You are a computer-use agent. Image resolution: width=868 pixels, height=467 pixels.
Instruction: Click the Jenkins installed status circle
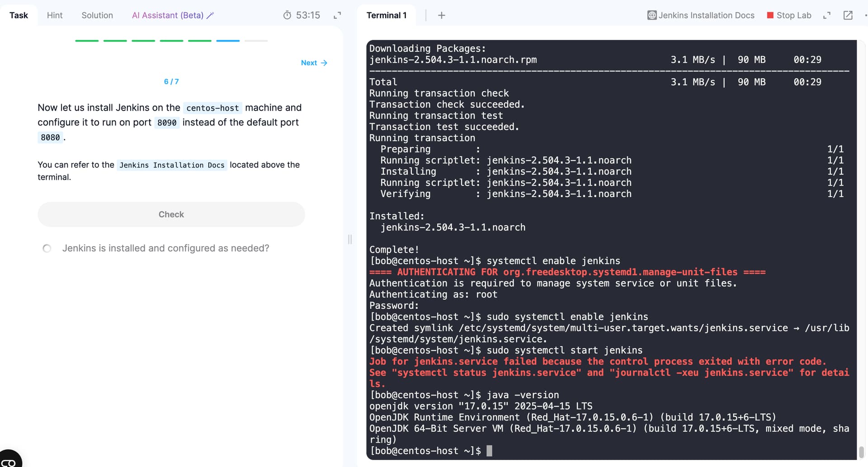coord(47,248)
